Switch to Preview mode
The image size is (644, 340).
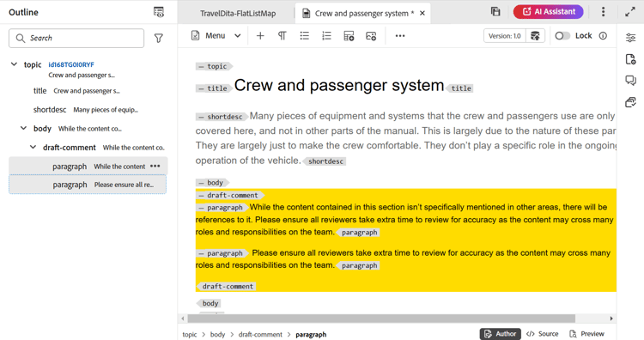click(x=587, y=334)
